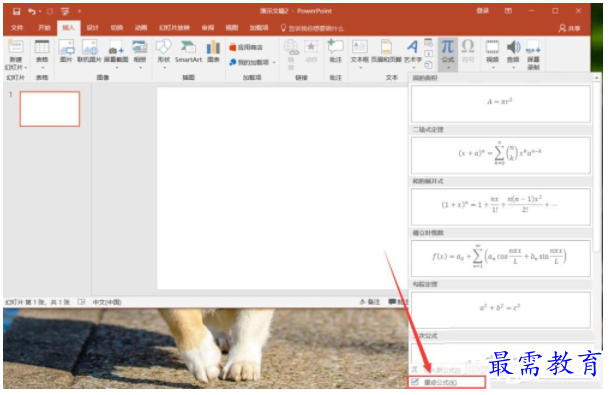Insert Header and Footer (页眉和页脚)
The image size is (610, 395).
(386, 51)
